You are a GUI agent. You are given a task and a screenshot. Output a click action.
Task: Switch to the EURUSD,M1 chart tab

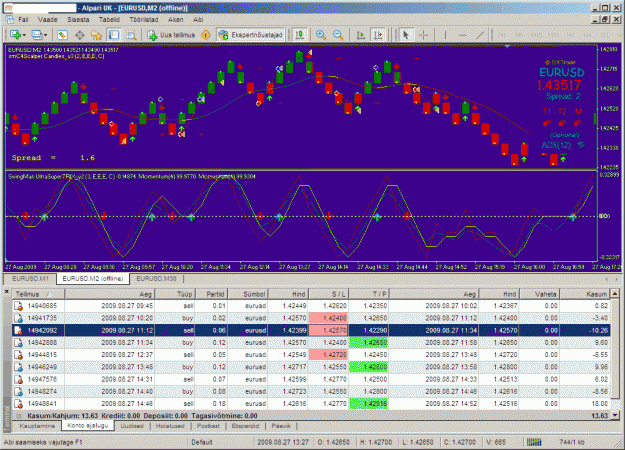[x=30, y=279]
